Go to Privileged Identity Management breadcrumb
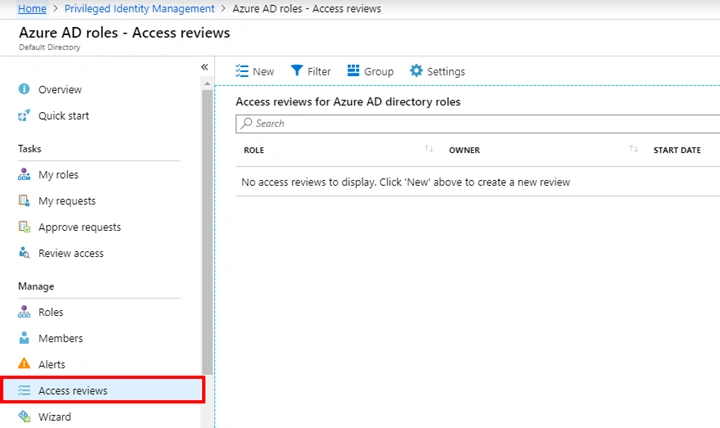This screenshot has width=720, height=428. point(139,8)
